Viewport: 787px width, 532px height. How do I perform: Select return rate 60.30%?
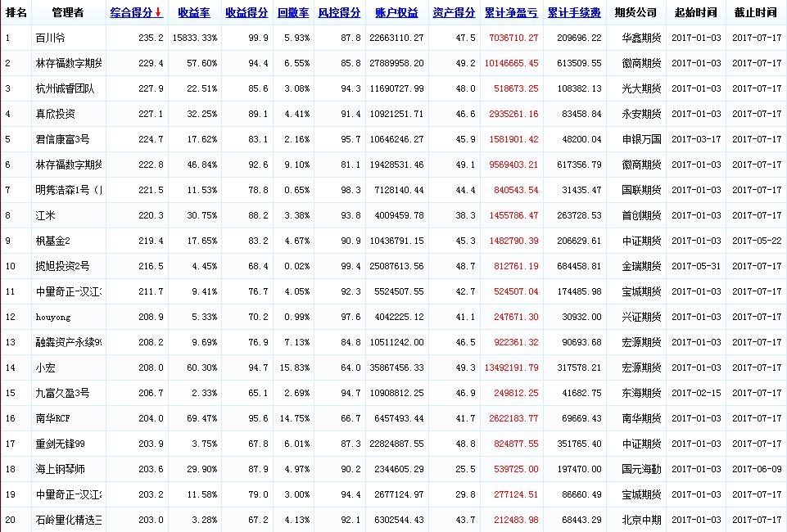click(x=202, y=367)
